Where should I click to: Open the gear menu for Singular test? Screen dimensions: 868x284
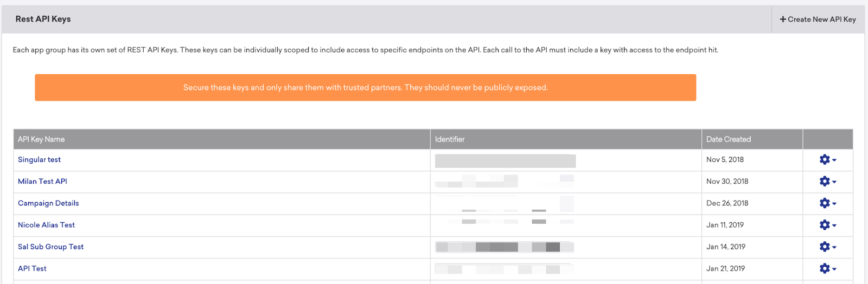[x=827, y=160]
